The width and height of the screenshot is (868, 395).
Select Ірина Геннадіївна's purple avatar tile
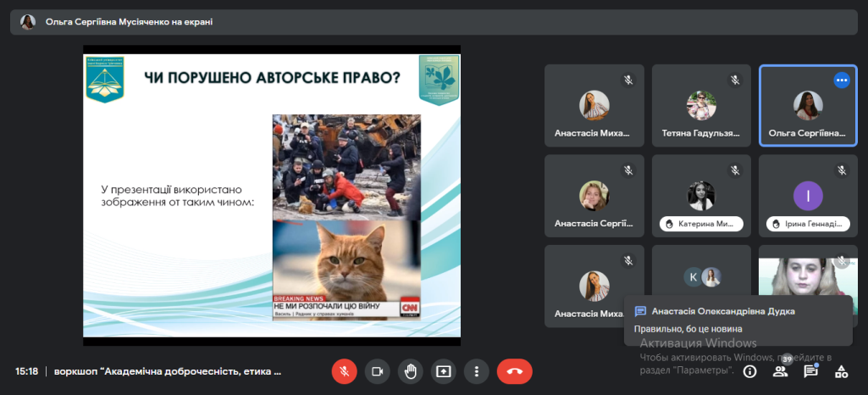[808, 197]
